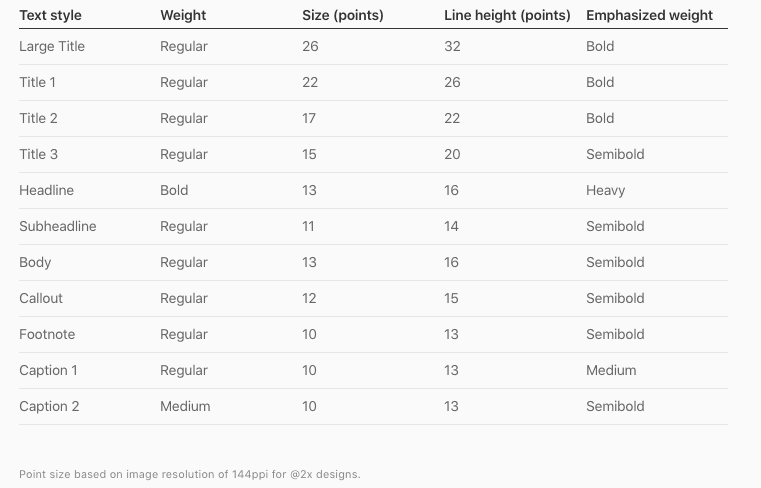
Task: Select the Body text style cell
Action: click(x=35, y=262)
